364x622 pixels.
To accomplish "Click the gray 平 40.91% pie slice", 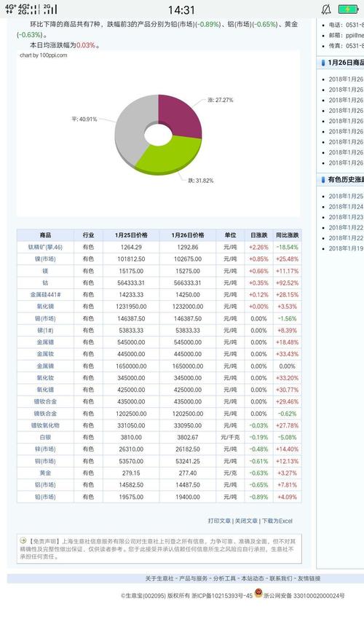I will (x=132, y=127).
